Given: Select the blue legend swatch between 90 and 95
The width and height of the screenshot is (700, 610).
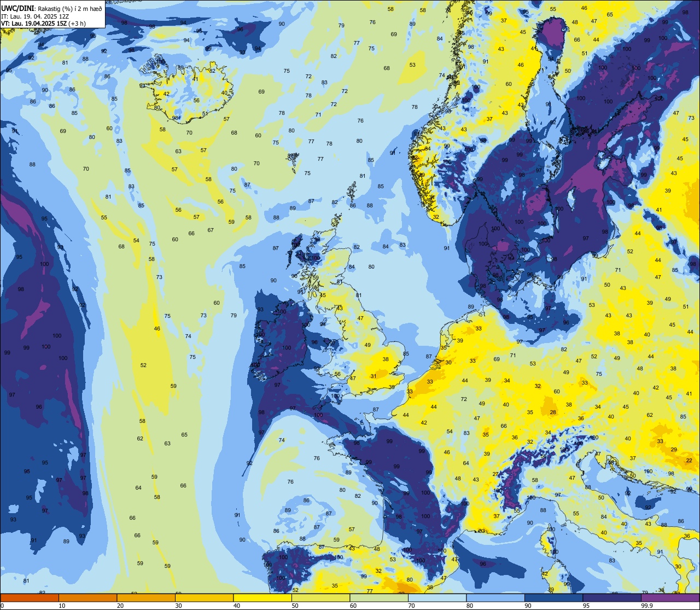Looking at the screenshot, I should 553,597.
